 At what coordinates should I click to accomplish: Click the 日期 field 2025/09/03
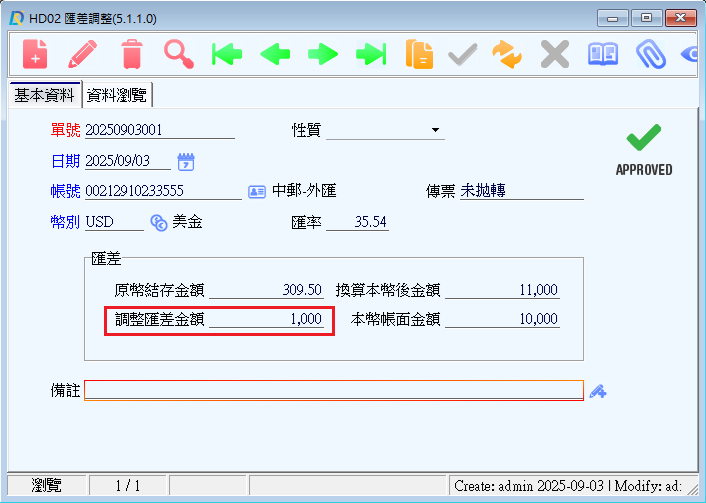pyautogui.click(x=128, y=161)
